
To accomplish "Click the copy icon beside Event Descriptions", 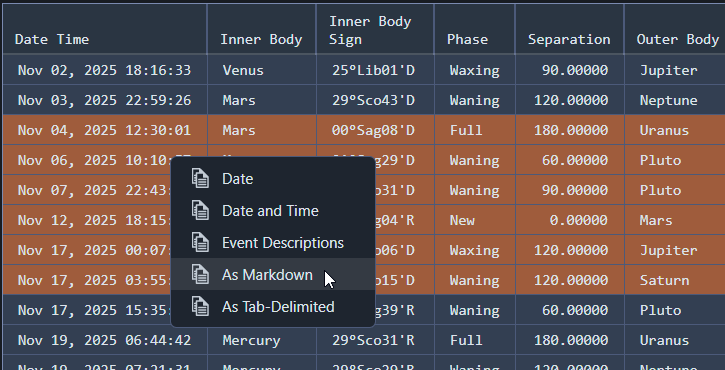I will (x=200, y=242).
